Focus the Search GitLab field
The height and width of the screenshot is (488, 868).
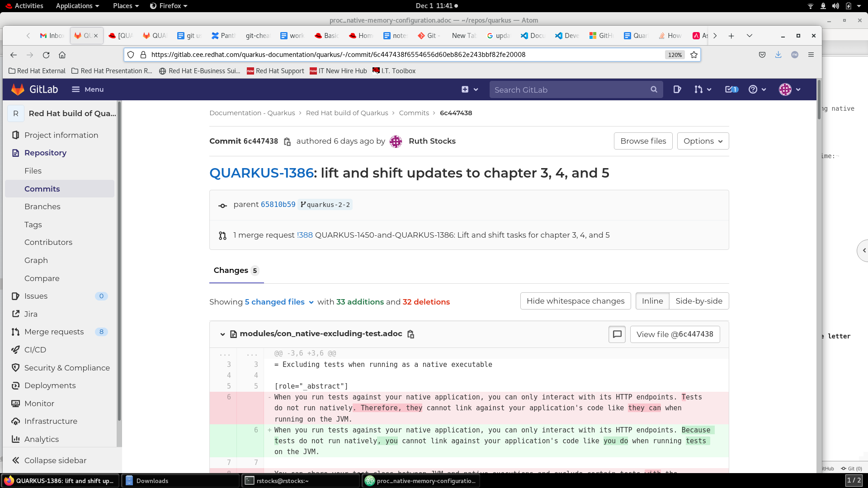(x=571, y=89)
